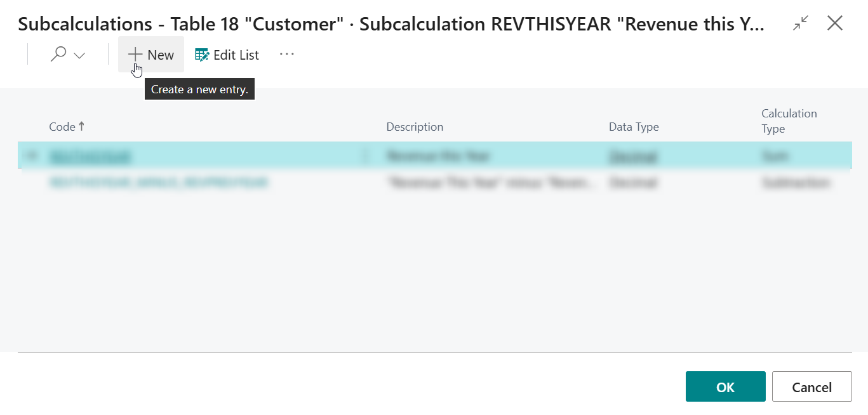Click the highlighted first row's Code link
The image size is (868, 415).
tap(90, 155)
